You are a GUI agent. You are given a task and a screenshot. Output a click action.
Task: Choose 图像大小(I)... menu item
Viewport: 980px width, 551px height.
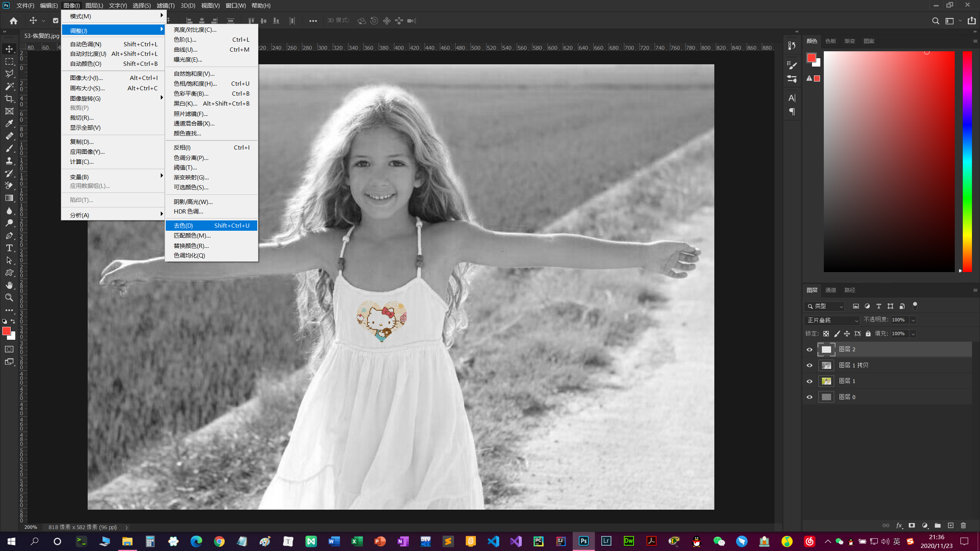pyautogui.click(x=113, y=78)
